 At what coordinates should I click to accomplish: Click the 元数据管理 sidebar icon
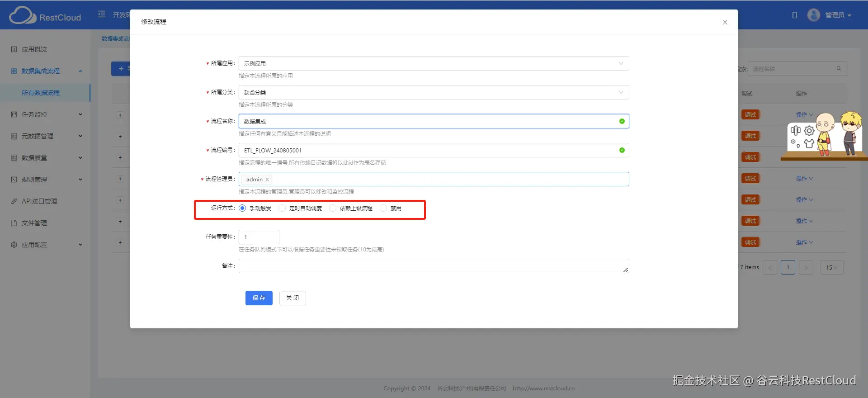point(14,136)
